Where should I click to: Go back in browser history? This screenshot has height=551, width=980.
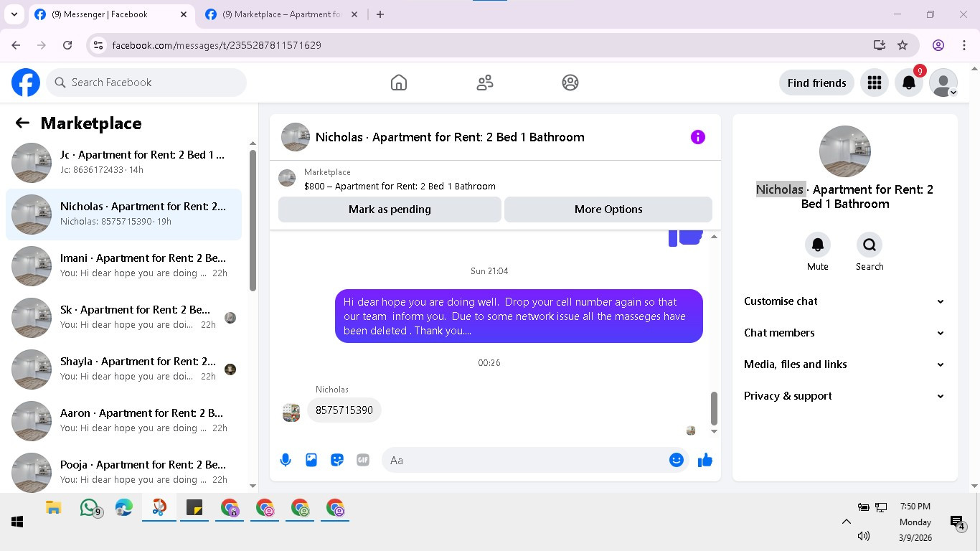[16, 45]
